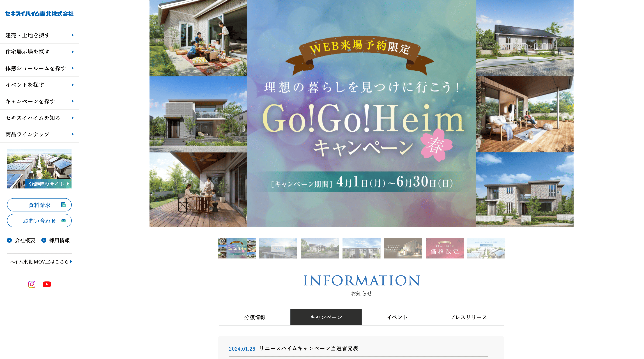This screenshot has height=359, width=644.
Task: Open 住宅展示場を探す menu item
Action: click(39, 52)
